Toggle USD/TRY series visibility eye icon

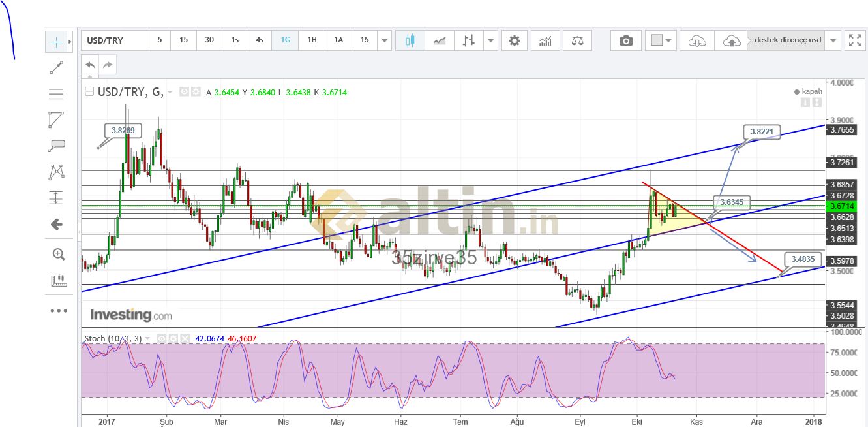[185, 93]
